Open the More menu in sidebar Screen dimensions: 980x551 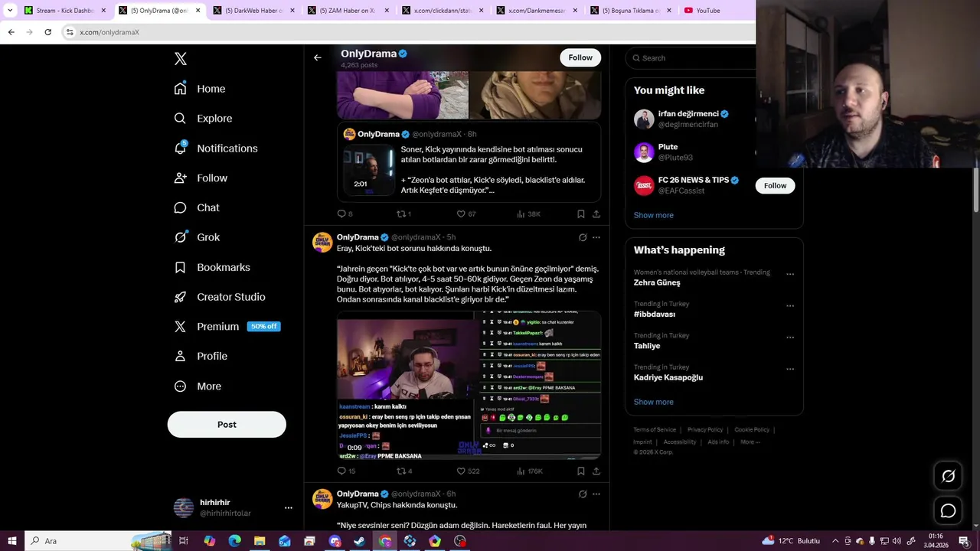pyautogui.click(x=198, y=386)
